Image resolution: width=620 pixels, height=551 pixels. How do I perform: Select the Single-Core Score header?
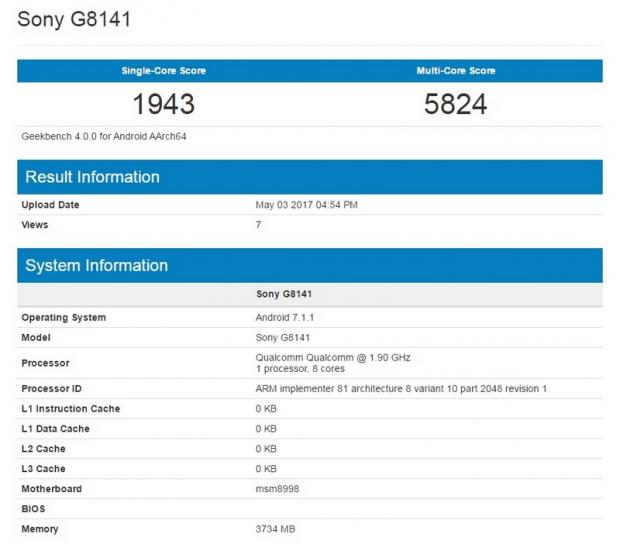pyautogui.click(x=163, y=71)
